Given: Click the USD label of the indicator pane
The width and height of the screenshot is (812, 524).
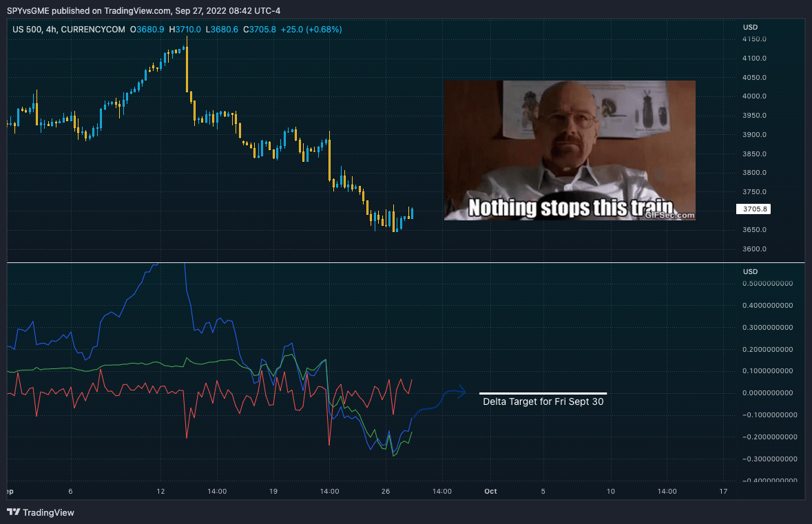Looking at the screenshot, I should click(751, 271).
